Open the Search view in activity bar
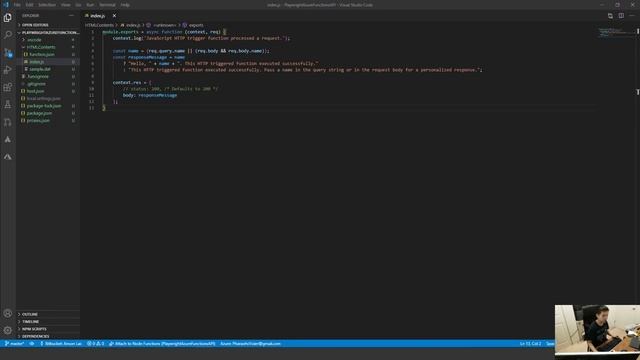This screenshot has height=360, width=640. click(8, 35)
